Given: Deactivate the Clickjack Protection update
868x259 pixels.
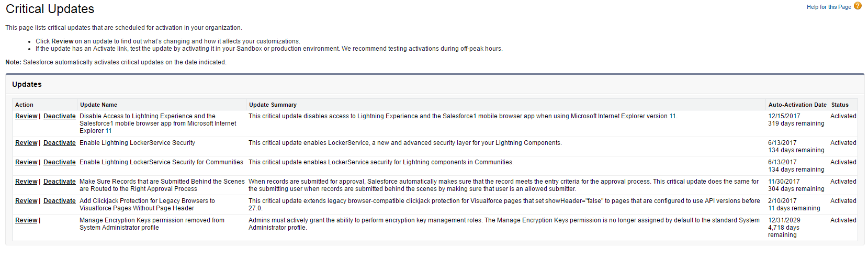Looking at the screenshot, I should tap(60, 201).
